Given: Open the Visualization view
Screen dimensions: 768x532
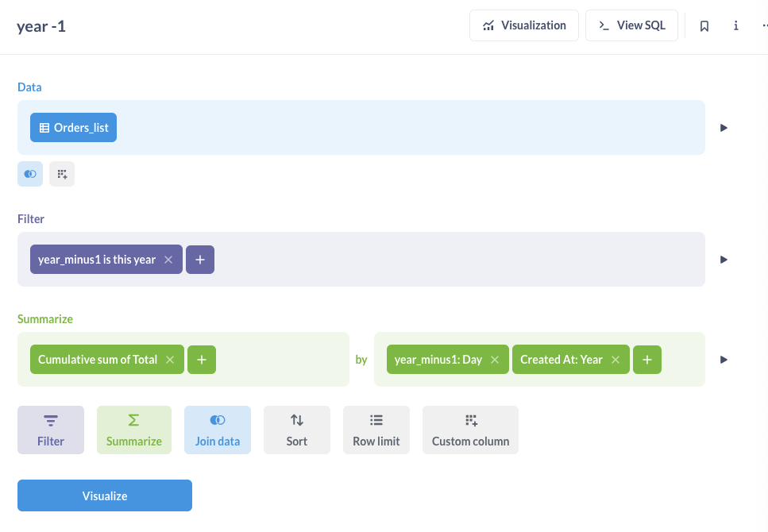Looking at the screenshot, I should click(524, 25).
